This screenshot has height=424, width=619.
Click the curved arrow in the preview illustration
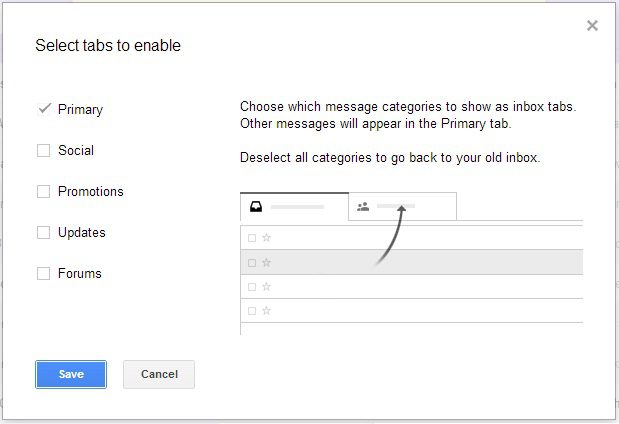391,235
